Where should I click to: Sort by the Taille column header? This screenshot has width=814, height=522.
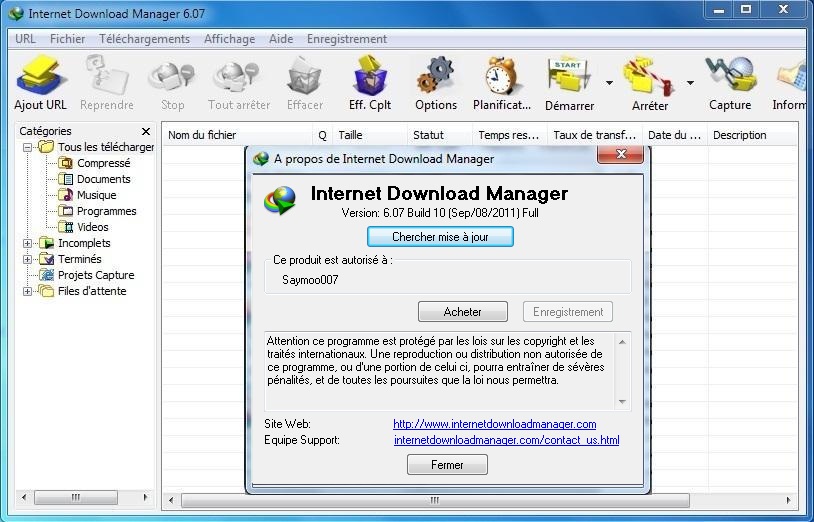tap(370, 135)
